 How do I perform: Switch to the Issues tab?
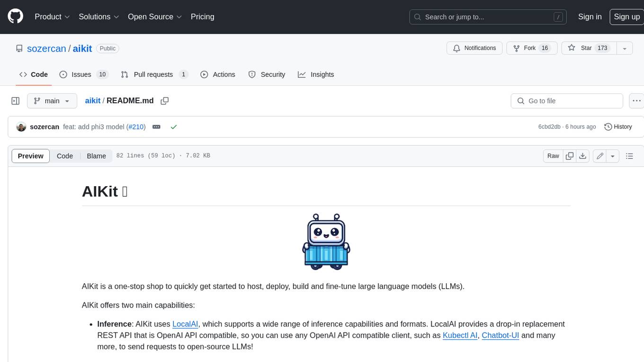83,74
